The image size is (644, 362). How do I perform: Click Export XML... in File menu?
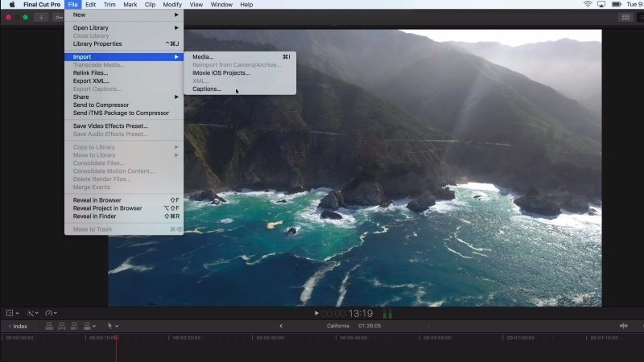tap(91, 81)
